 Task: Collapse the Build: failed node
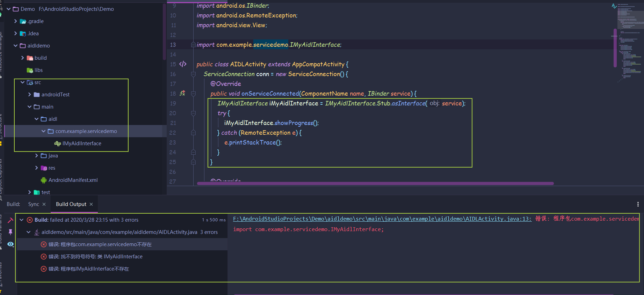[x=22, y=220]
